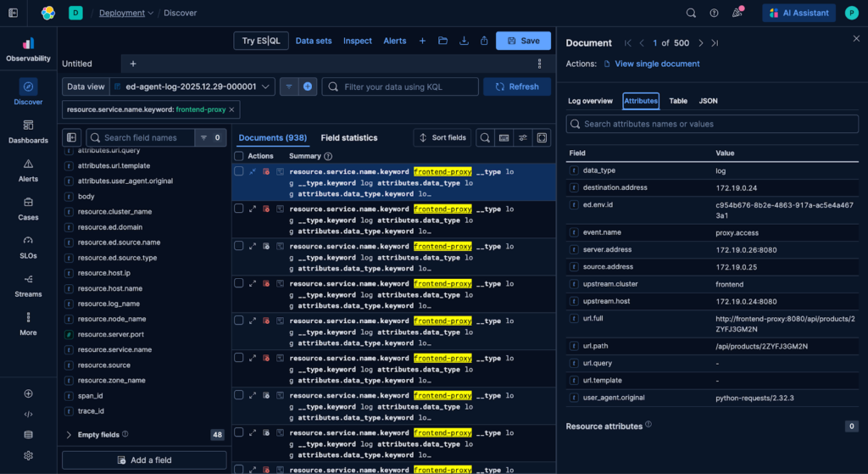Open the Data view selector dropdown
Screen dimensions: 868x474
199,86
